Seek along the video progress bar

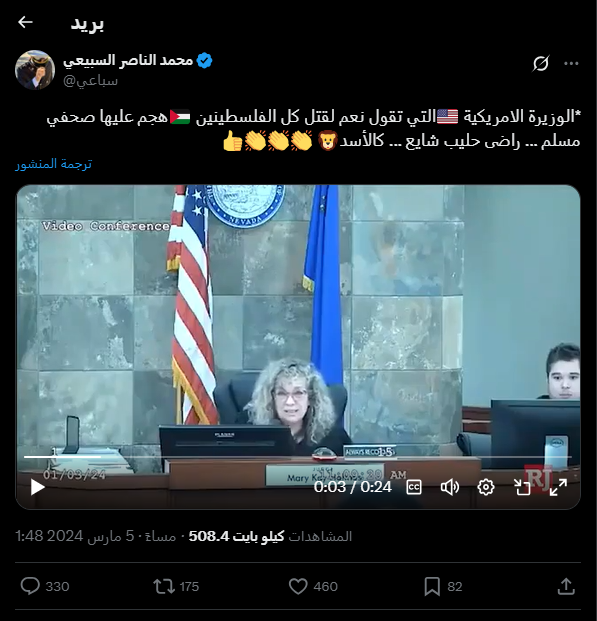point(298,457)
